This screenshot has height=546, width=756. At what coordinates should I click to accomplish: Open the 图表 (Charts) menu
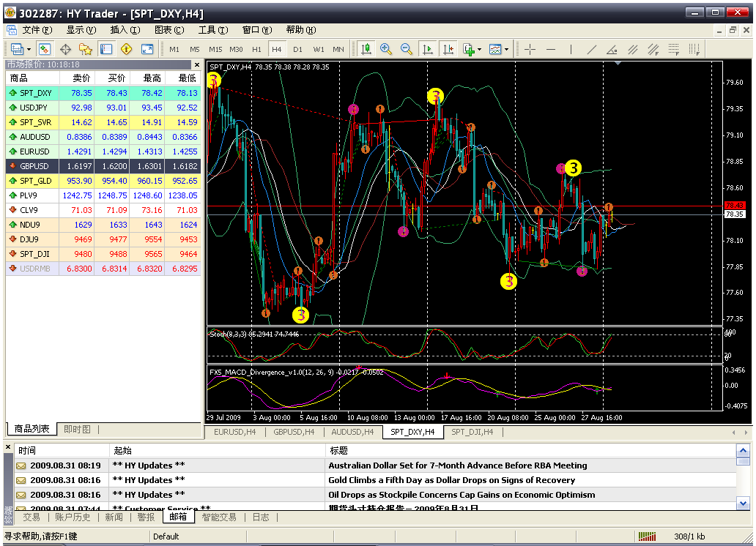point(169,30)
